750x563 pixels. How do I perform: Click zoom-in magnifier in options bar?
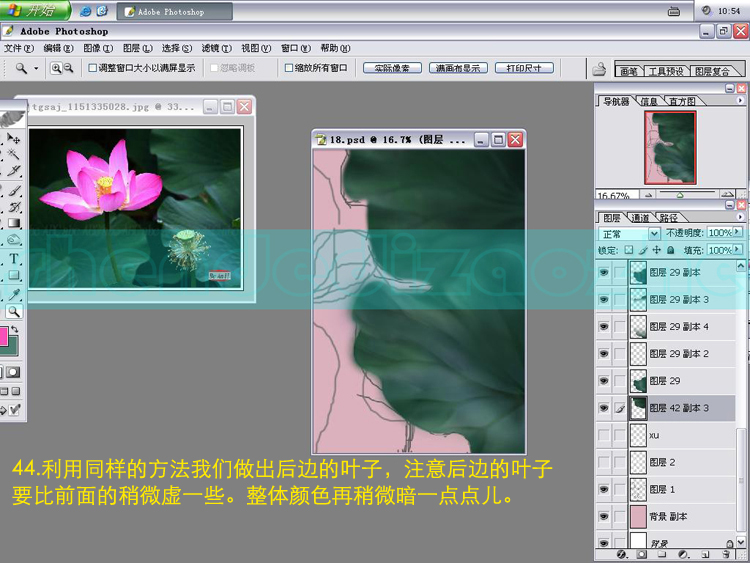(56, 68)
